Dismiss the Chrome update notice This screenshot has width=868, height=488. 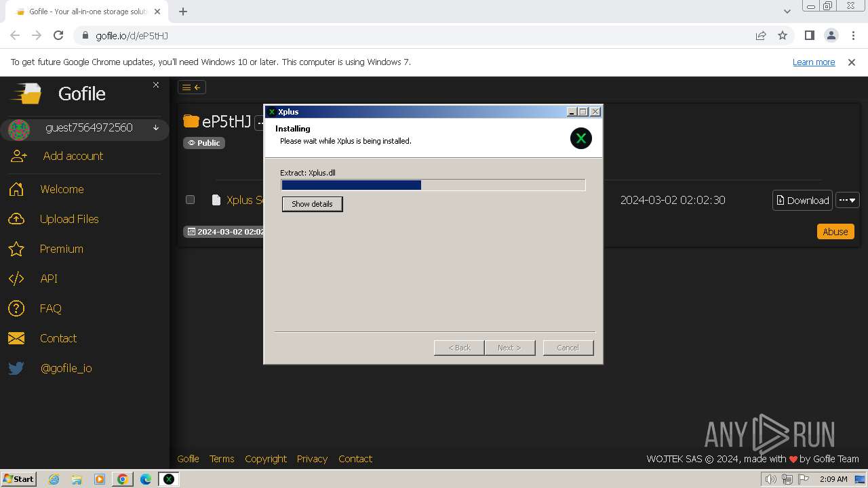pyautogui.click(x=852, y=62)
